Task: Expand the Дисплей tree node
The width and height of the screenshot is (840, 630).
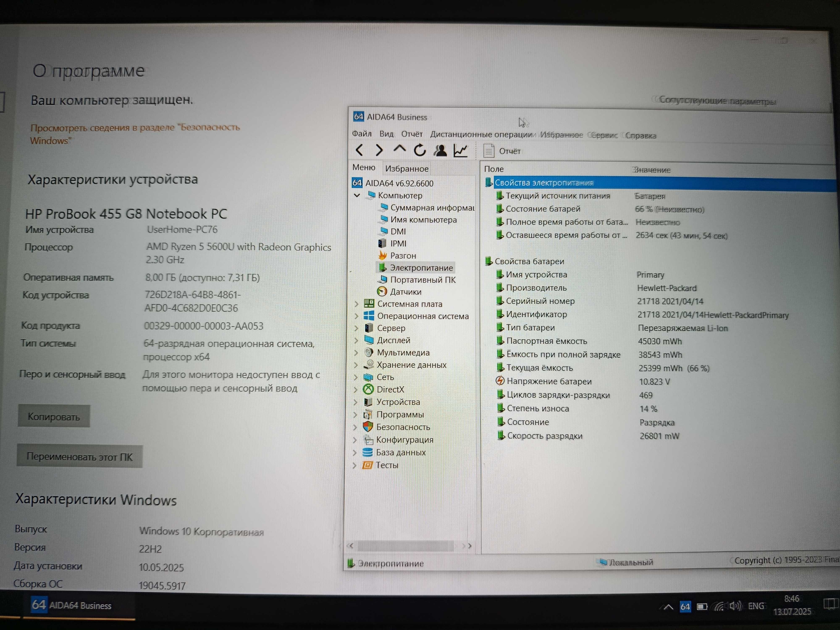Action: pos(356,340)
